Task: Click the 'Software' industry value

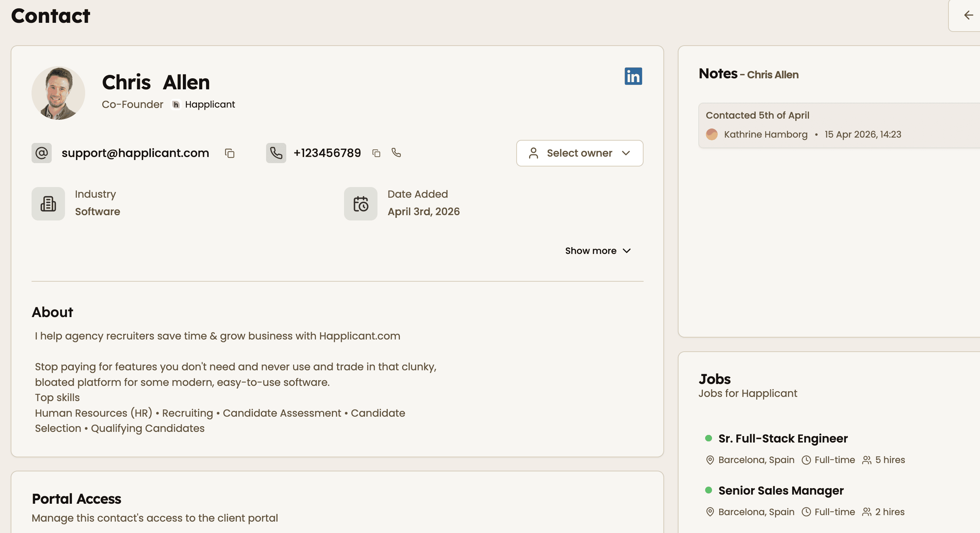Action: (97, 211)
